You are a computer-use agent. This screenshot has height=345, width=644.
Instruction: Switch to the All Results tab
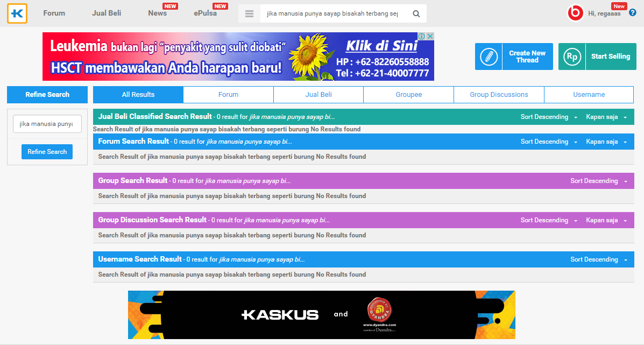138,95
